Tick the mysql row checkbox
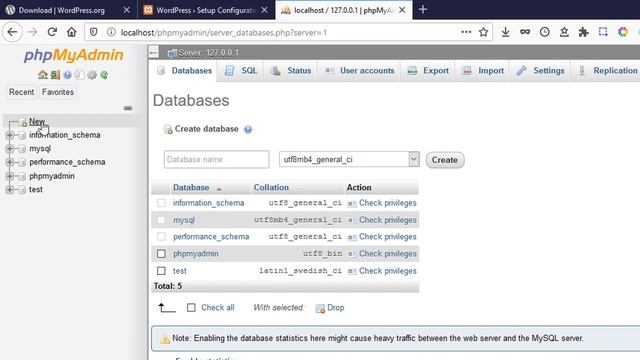The height and width of the screenshot is (360, 640). pyautogui.click(x=161, y=220)
